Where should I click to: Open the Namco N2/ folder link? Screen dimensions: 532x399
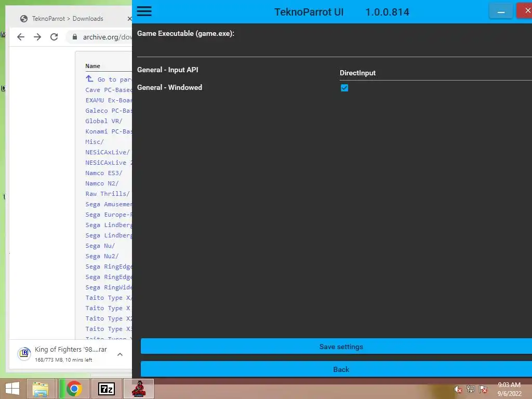(102, 183)
